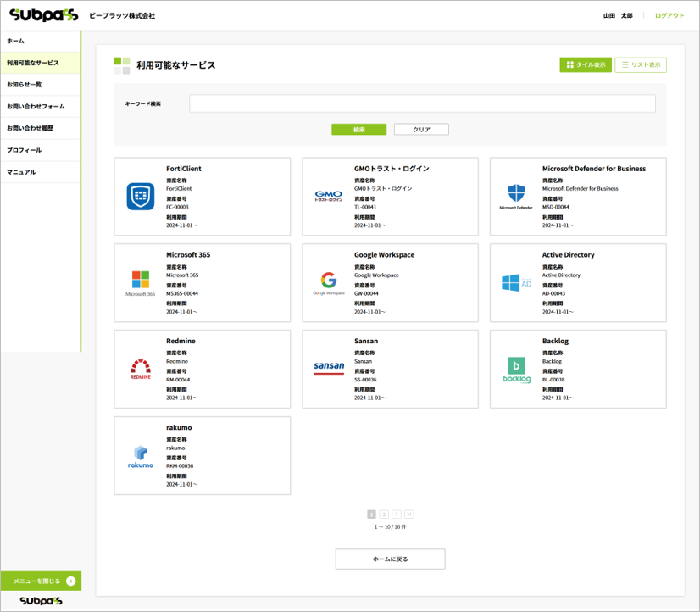Focus the キーワード検索 input field
This screenshot has height=612, width=700.
[x=422, y=103]
